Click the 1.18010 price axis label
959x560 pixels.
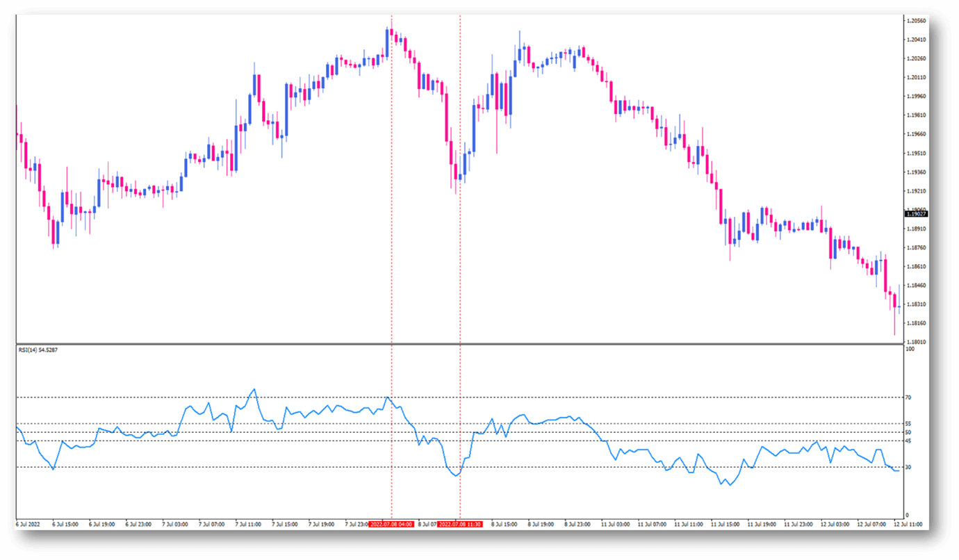coord(917,342)
